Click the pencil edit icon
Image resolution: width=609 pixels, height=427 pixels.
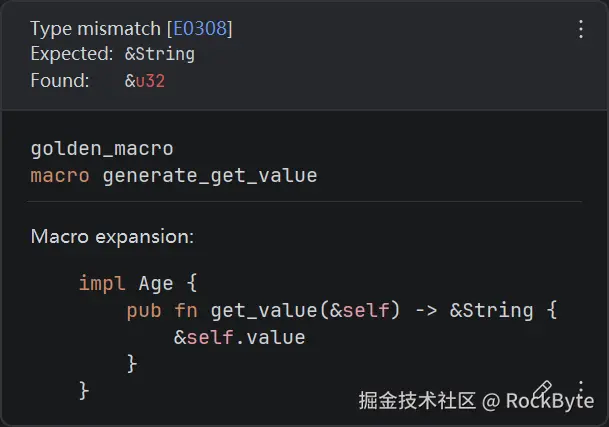click(542, 390)
